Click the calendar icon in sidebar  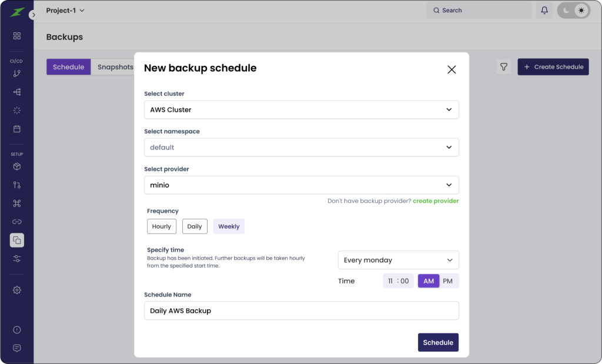click(x=17, y=129)
